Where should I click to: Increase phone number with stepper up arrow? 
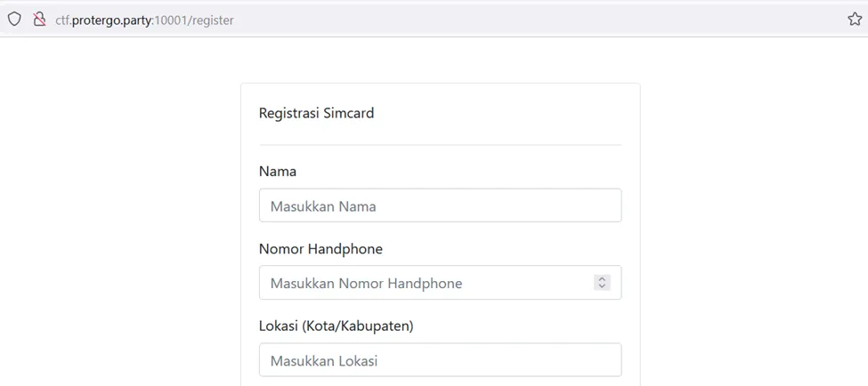[602, 278]
